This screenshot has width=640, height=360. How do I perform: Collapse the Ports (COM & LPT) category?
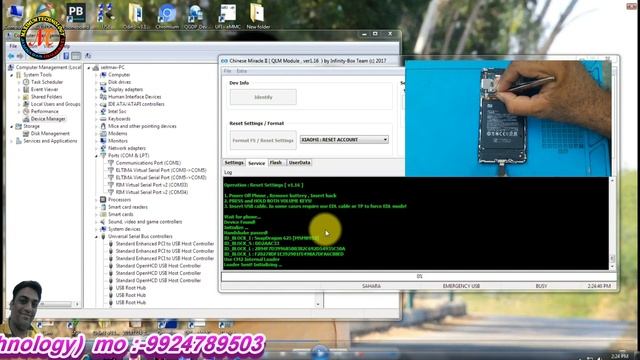97,156
